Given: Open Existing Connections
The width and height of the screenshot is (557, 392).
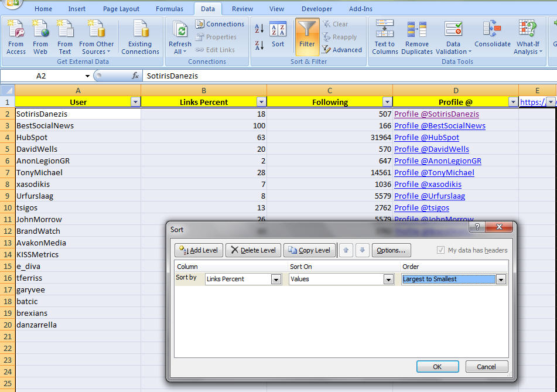Looking at the screenshot, I should coord(140,38).
